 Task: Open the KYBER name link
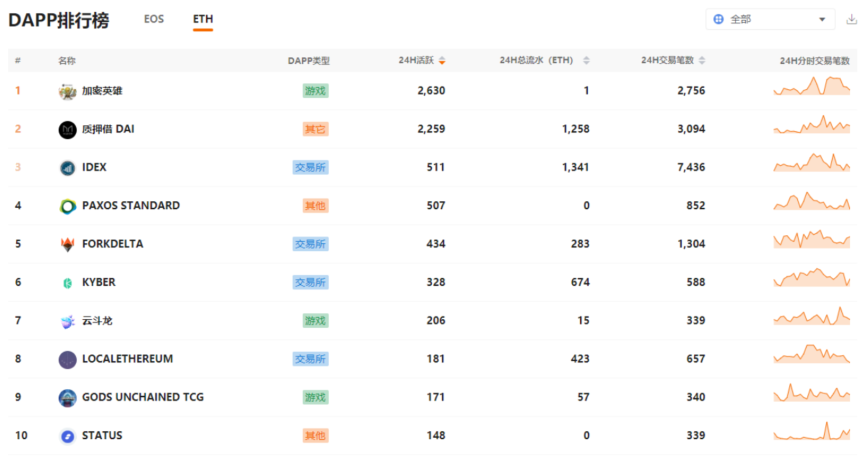(x=99, y=282)
